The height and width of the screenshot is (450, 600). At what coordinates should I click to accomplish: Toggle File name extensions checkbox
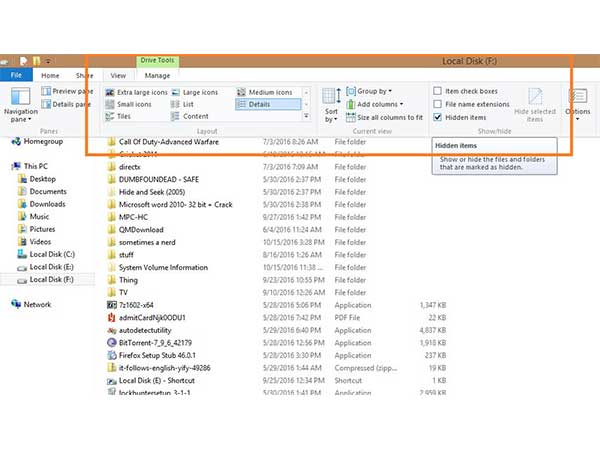pyautogui.click(x=438, y=104)
